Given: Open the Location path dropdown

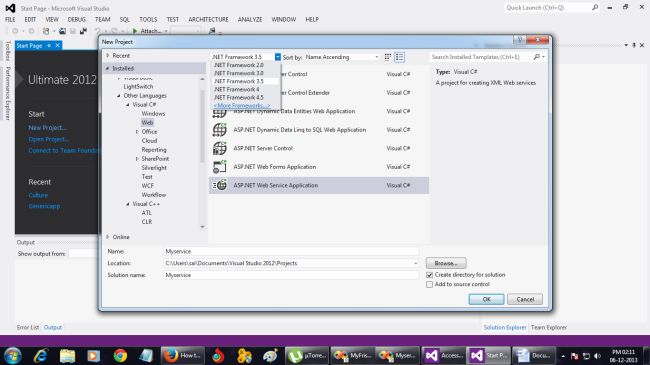Looking at the screenshot, I should 415,263.
